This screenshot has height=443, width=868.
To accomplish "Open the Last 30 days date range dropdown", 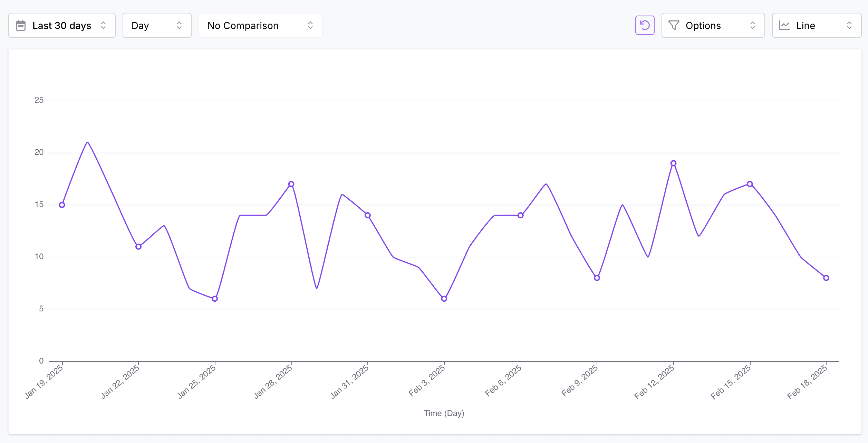I will coord(61,25).
